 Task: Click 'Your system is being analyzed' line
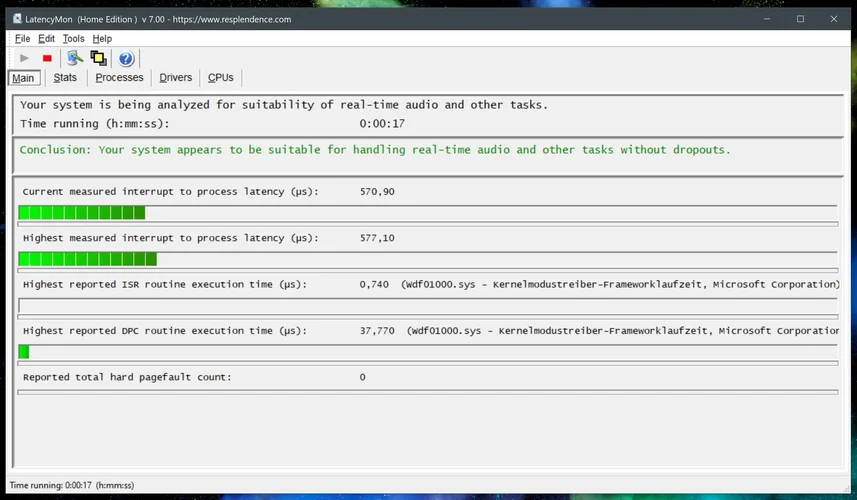[284, 105]
